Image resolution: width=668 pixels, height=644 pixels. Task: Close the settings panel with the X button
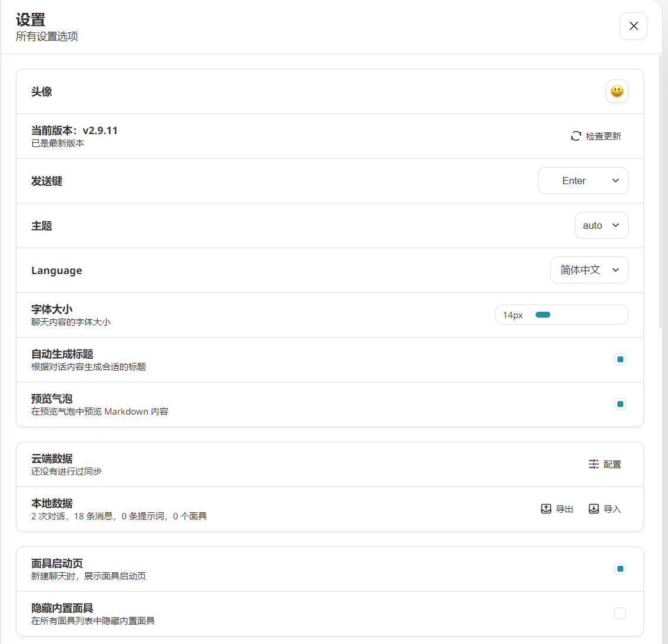(x=633, y=26)
